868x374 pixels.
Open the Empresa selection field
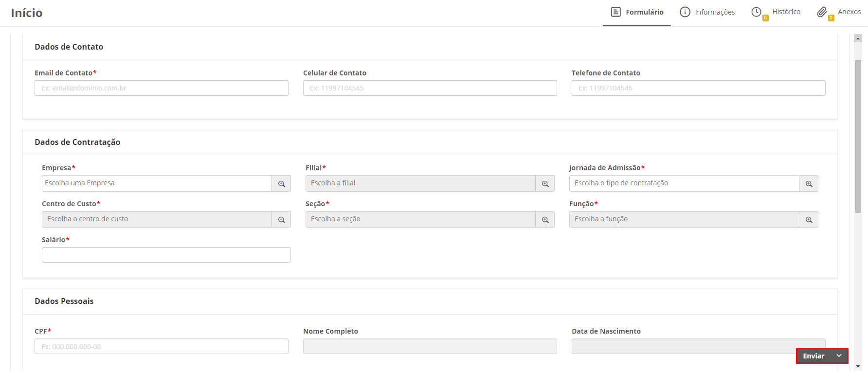pyautogui.click(x=157, y=183)
